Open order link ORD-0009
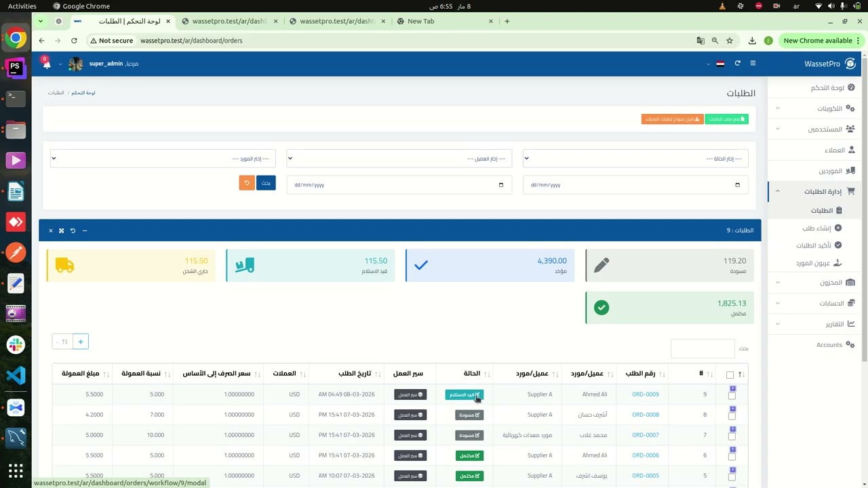868x488 pixels. pos(645,394)
